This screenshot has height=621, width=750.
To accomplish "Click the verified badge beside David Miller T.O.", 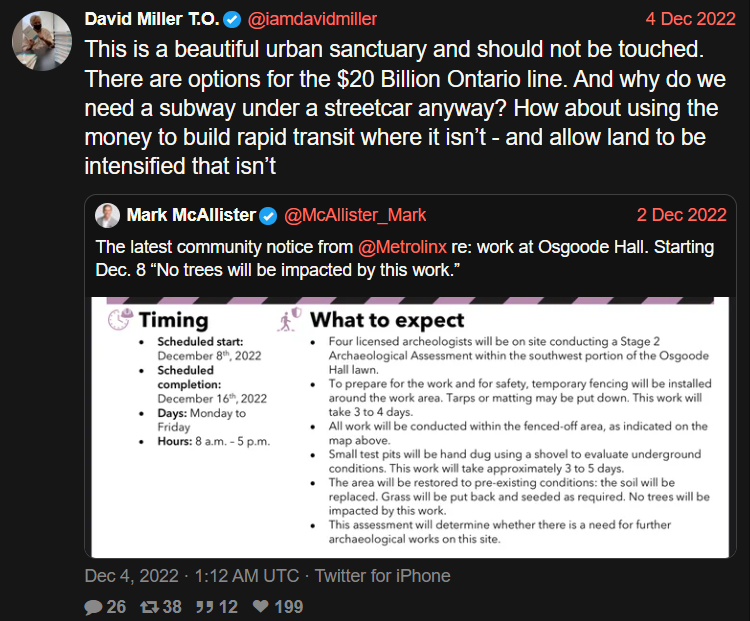I will click(x=232, y=18).
